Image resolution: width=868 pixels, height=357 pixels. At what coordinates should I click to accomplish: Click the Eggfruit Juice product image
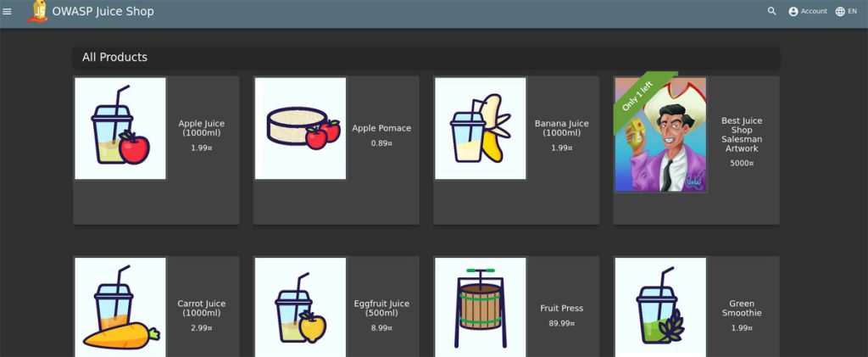301,307
